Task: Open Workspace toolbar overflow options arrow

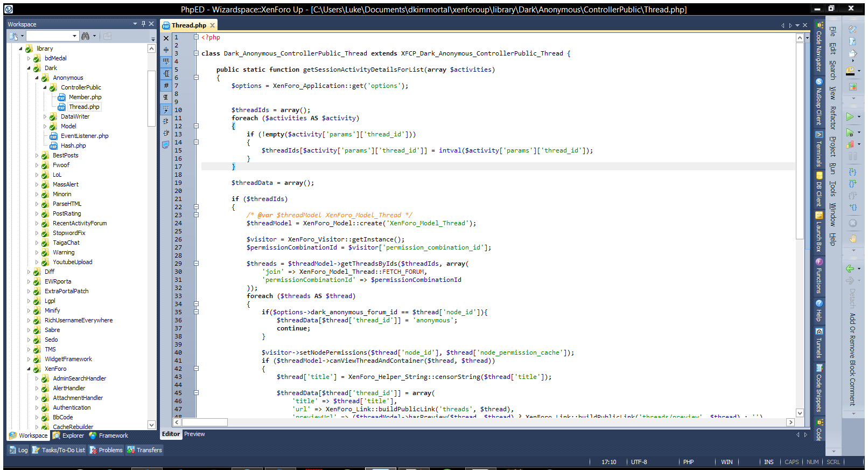Action: (153, 39)
